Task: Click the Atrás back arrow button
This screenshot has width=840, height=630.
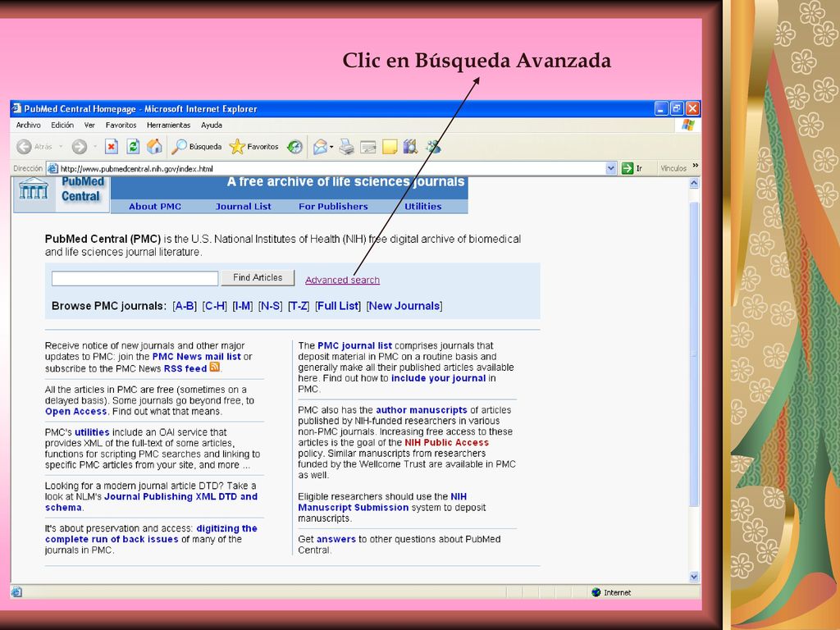Action: (24, 146)
